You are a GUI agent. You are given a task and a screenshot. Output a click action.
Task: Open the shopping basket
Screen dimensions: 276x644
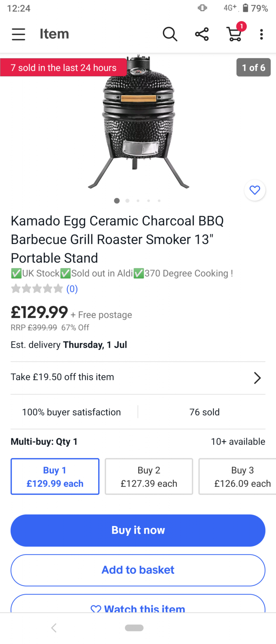point(235,33)
